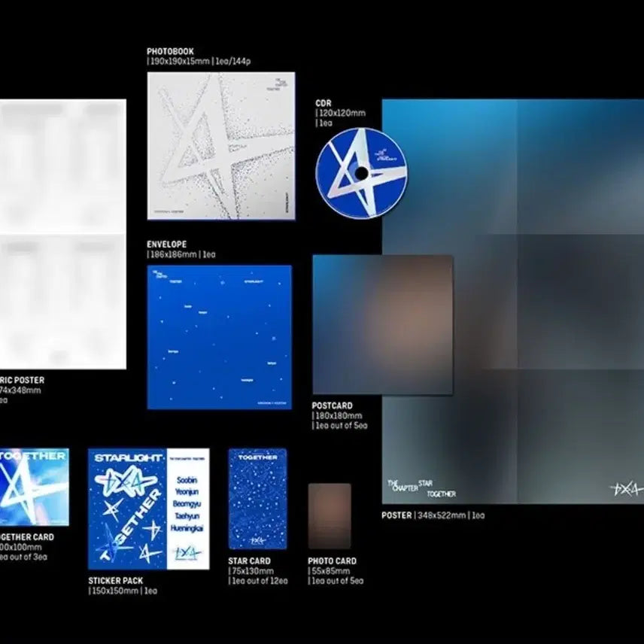Open the blue envelope image
The width and height of the screenshot is (644, 644).
pos(219,337)
